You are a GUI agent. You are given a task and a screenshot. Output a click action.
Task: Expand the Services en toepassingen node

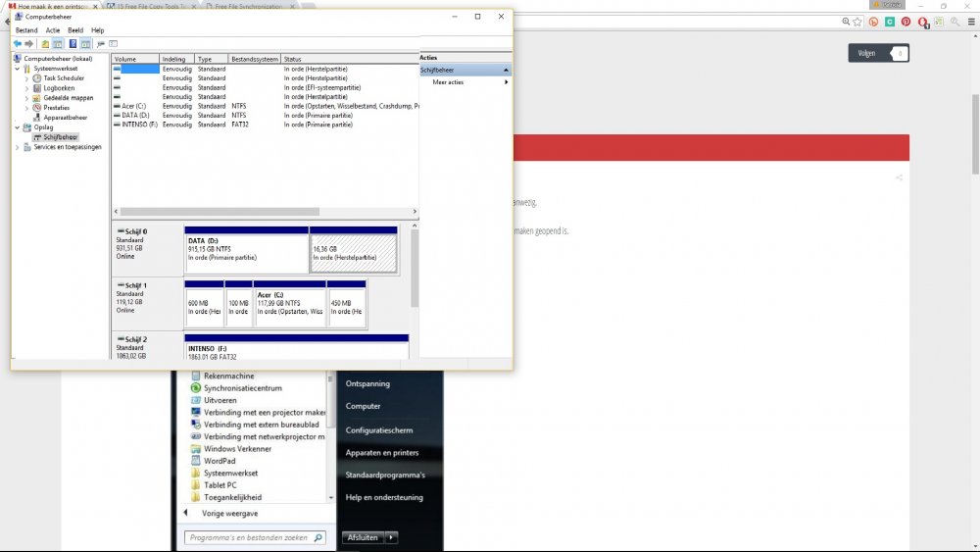pos(16,147)
